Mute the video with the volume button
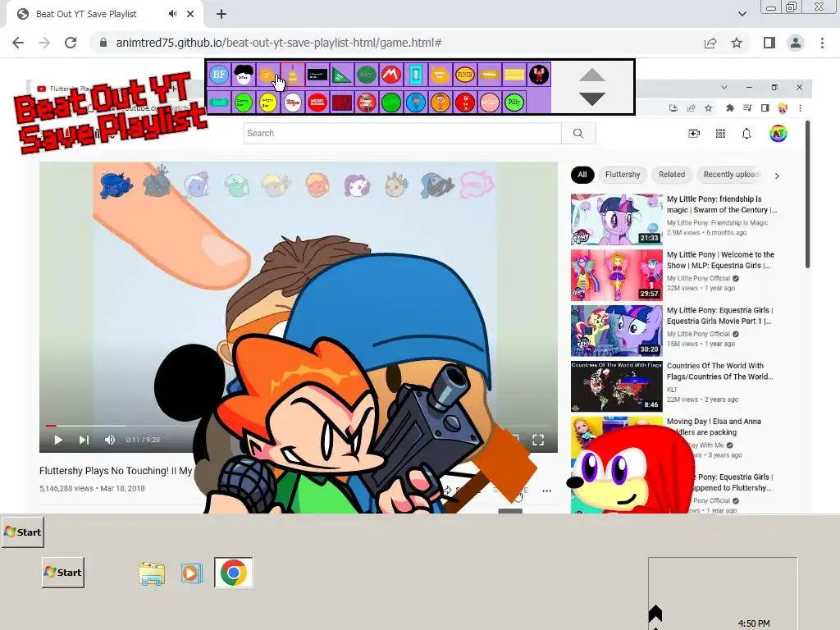The height and width of the screenshot is (630, 840). coord(110,440)
